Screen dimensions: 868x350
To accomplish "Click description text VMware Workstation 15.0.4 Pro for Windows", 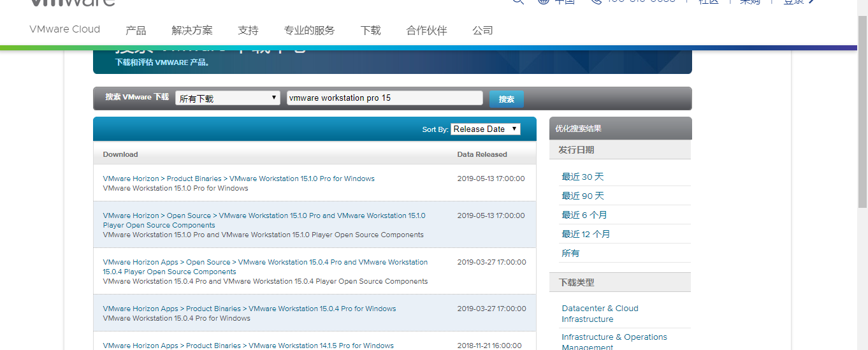I will pos(177,318).
